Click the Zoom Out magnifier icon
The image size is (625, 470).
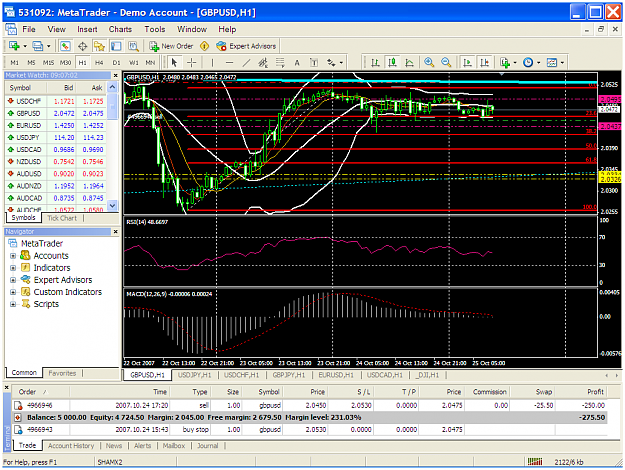click(446, 63)
